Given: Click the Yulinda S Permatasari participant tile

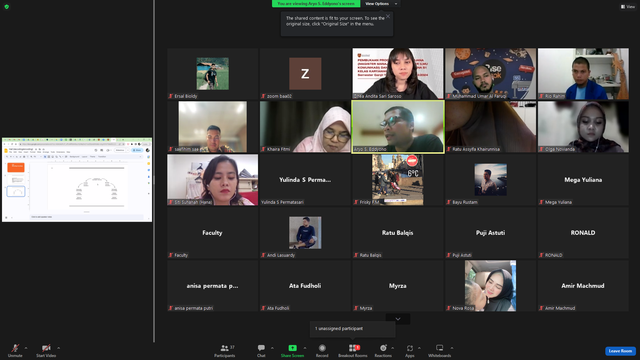Looking at the screenshot, I should click(x=305, y=180).
